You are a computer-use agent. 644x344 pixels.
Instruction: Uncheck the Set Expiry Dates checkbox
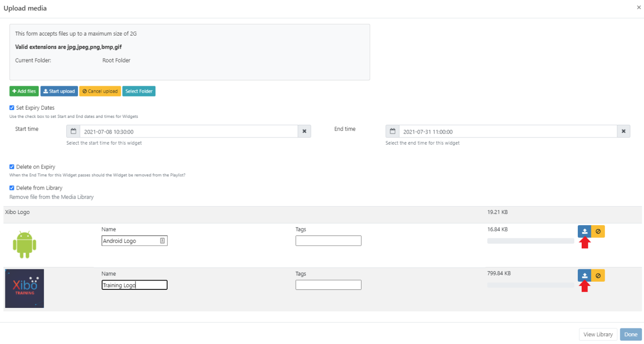pyautogui.click(x=12, y=108)
